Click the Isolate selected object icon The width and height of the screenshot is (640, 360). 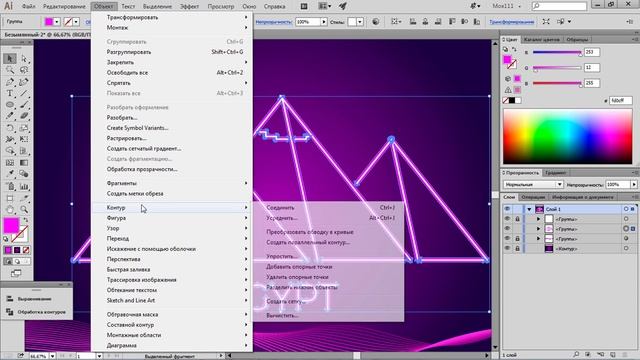546,22
